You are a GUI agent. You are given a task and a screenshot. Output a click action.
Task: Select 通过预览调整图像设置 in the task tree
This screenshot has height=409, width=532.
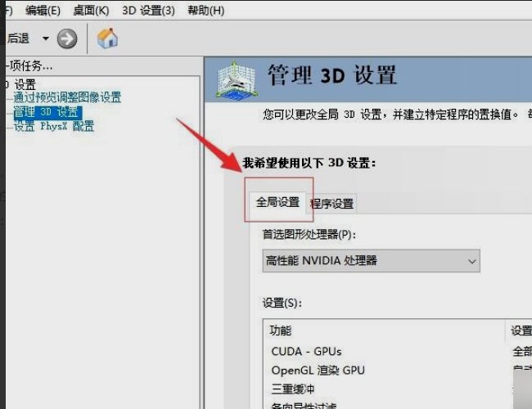point(67,97)
